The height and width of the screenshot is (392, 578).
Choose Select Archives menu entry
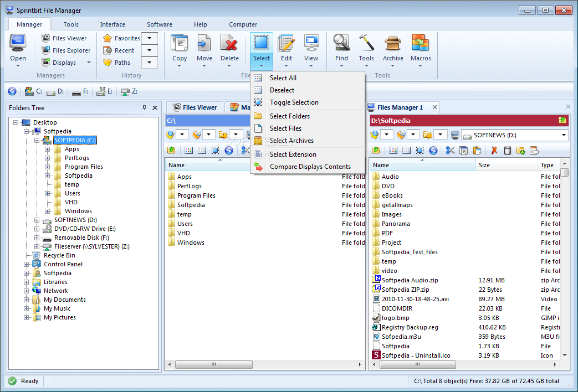(x=308, y=141)
